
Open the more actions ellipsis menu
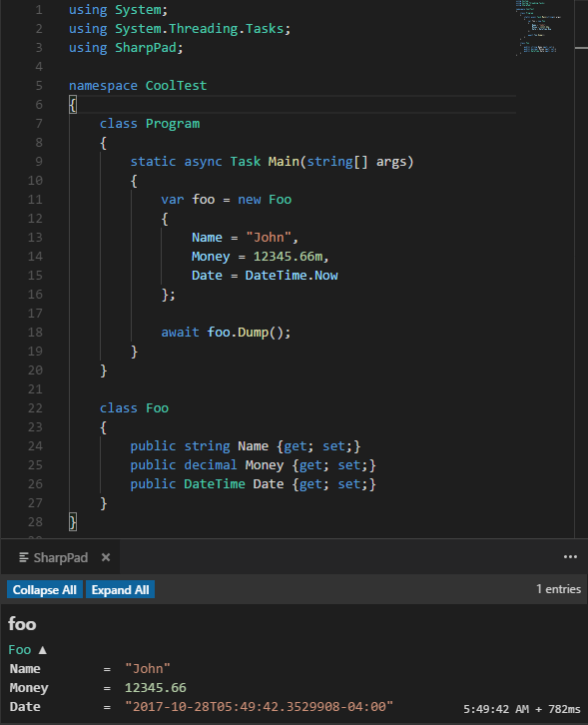click(x=570, y=556)
